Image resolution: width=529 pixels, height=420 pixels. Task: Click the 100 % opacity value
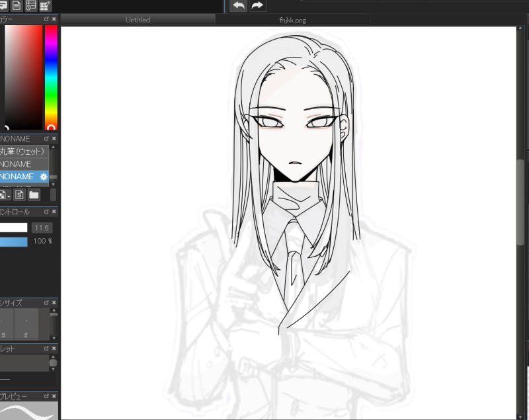42,241
